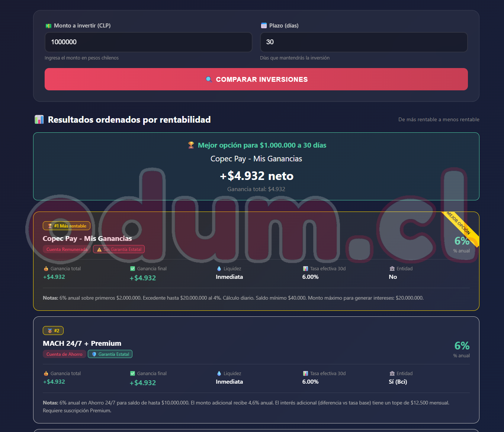Viewport: 504px width, 432px height.
Task: Select the #1 Más rentable badge
Action: (67, 226)
